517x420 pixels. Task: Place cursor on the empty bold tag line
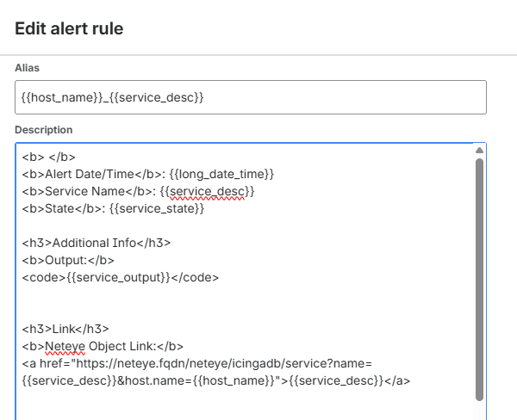click(x=49, y=157)
